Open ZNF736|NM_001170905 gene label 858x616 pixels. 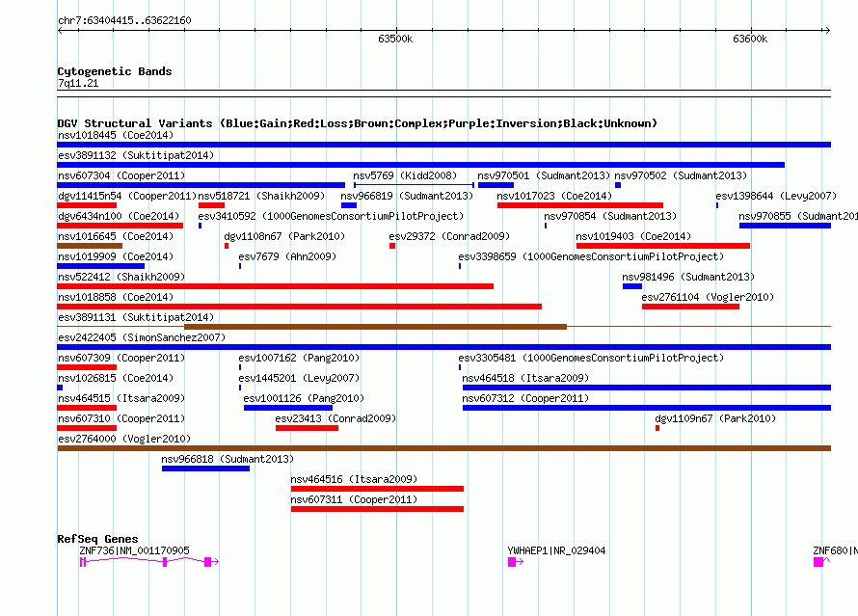(x=135, y=550)
